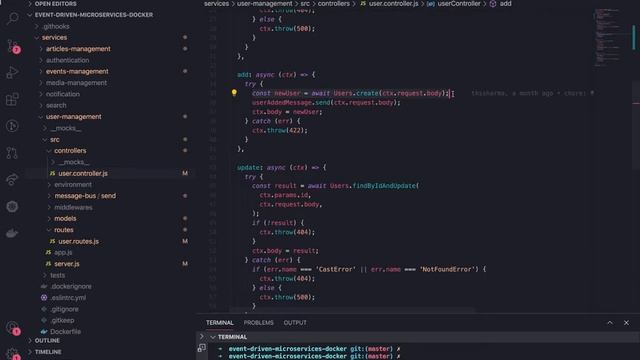Click the split terminal icon
The height and width of the screenshot is (360, 640).
coord(202,348)
